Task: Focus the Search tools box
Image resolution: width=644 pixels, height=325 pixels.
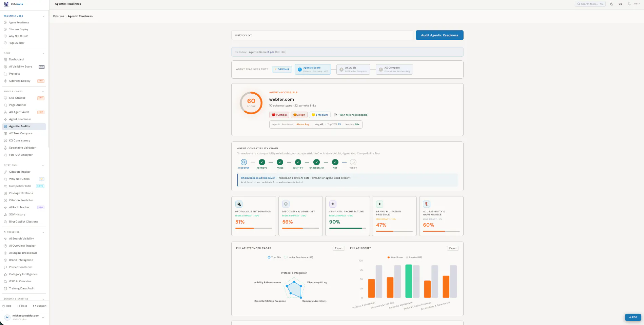Action: (590, 4)
